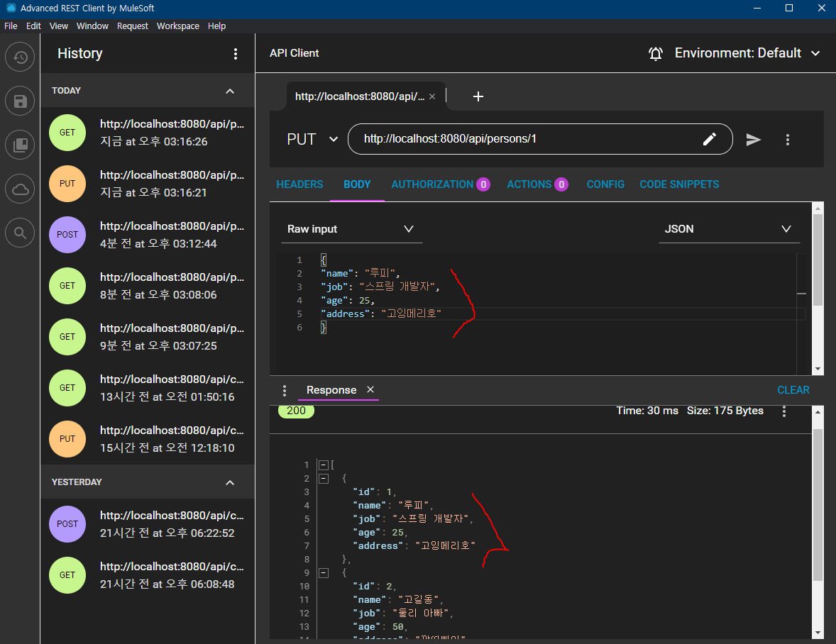836x644 pixels.
Task: Click the GET badge at 03:08:06
Action: click(67, 286)
